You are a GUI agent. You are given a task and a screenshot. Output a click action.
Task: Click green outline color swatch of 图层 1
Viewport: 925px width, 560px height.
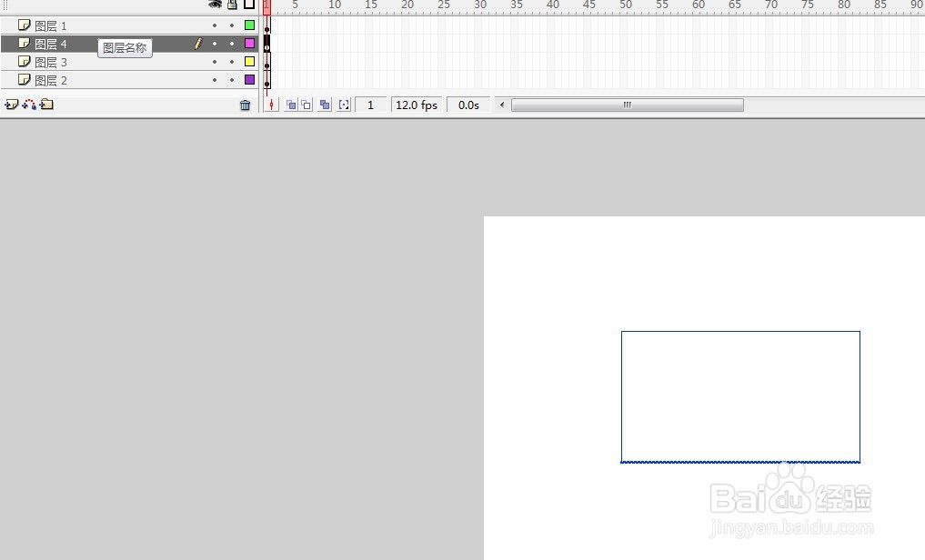249,25
